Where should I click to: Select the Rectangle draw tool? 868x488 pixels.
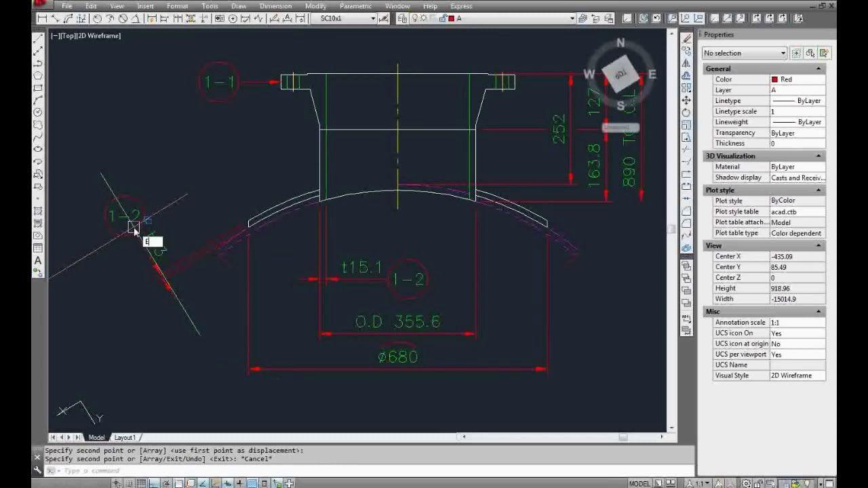pos(38,87)
